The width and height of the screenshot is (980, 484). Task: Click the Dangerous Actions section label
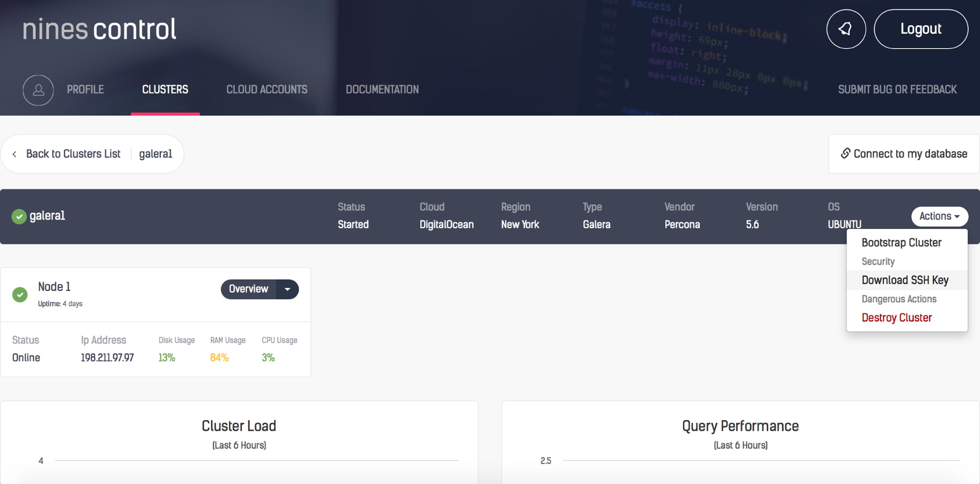[899, 299]
